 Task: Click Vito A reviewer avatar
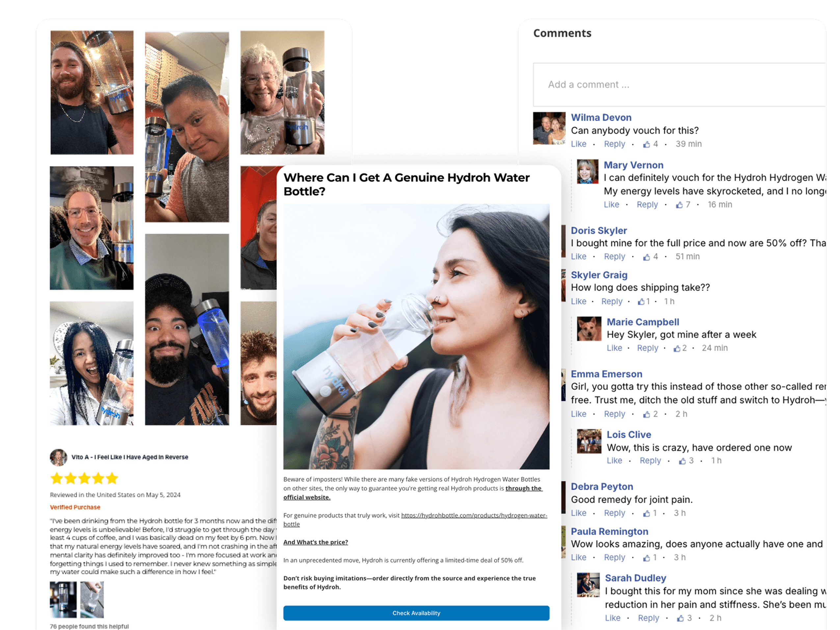[59, 457]
